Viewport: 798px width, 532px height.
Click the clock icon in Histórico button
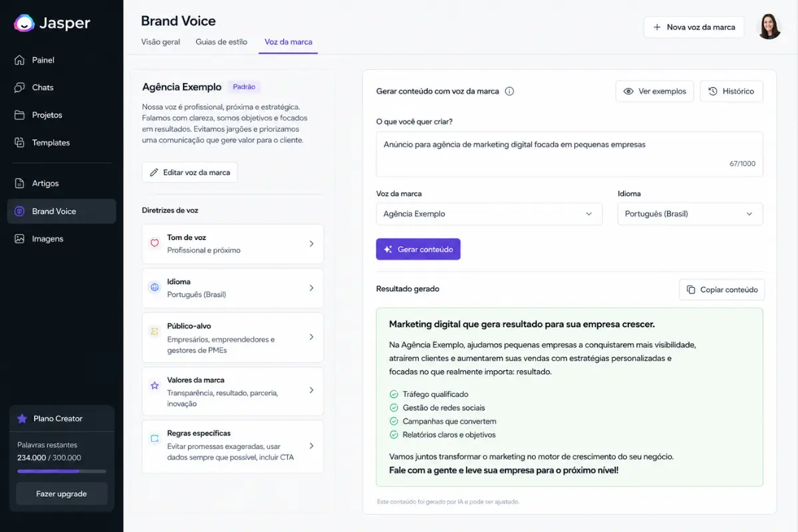713,91
